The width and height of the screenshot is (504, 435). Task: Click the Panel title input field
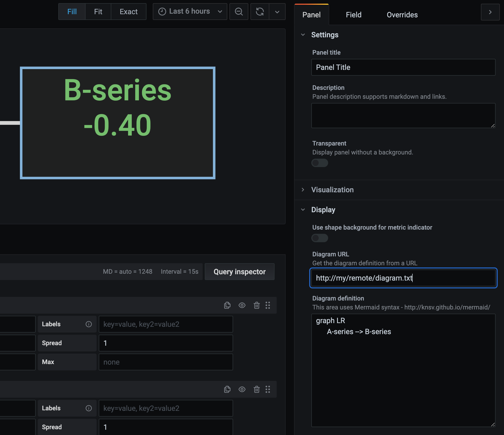(x=403, y=67)
